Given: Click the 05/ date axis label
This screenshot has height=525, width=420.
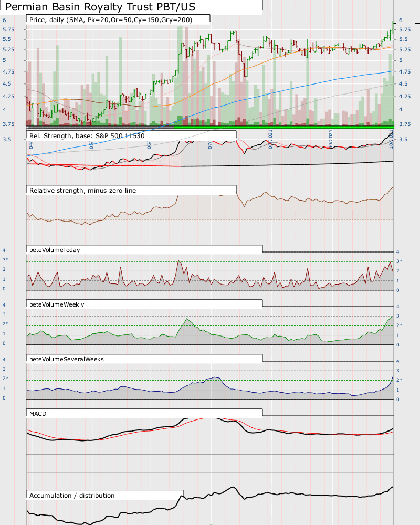Looking at the screenshot, I should (91, 145).
